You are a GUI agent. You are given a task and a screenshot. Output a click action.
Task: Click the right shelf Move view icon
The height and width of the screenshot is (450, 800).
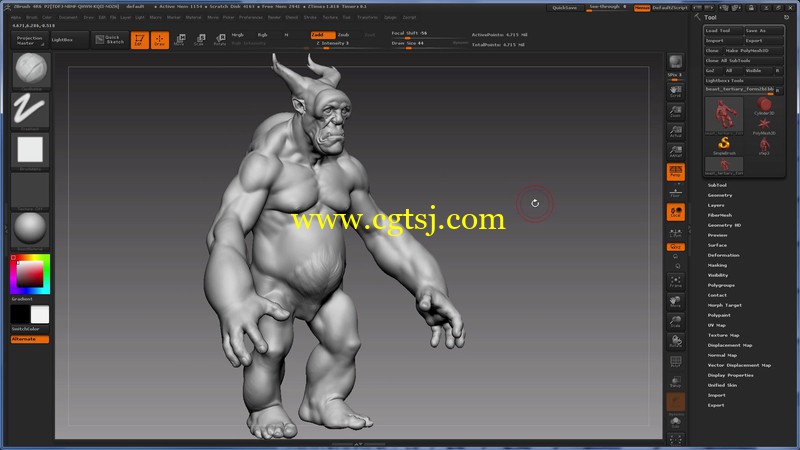point(676,302)
